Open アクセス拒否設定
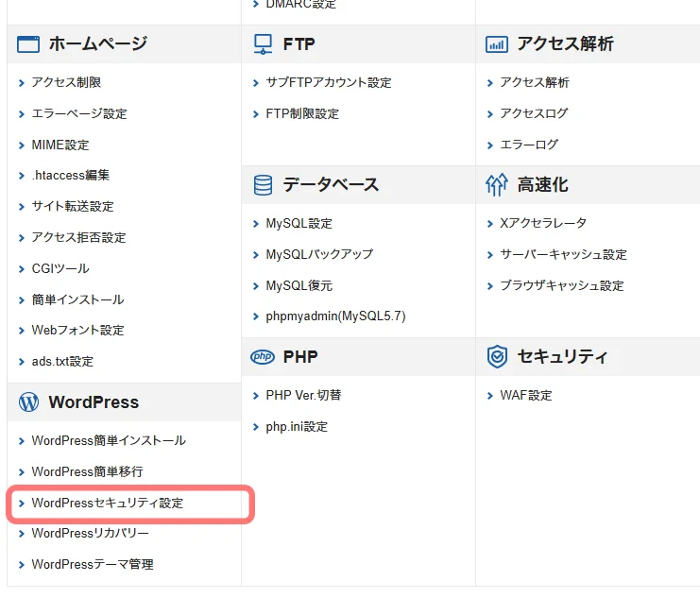The height and width of the screenshot is (598, 700). click(x=78, y=237)
